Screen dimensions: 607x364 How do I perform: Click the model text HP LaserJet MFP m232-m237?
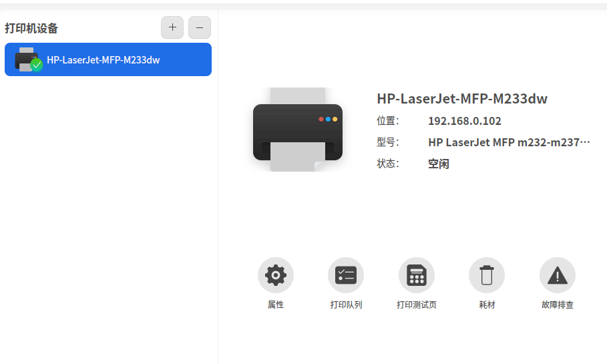[509, 142]
